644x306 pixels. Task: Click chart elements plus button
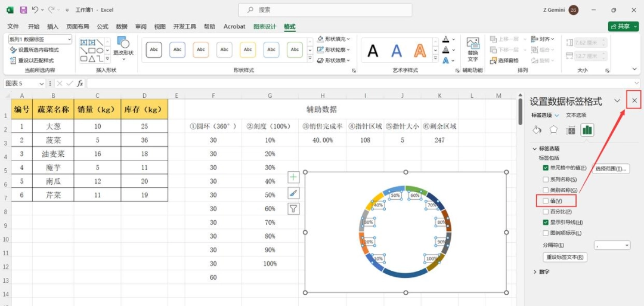pyautogui.click(x=293, y=177)
